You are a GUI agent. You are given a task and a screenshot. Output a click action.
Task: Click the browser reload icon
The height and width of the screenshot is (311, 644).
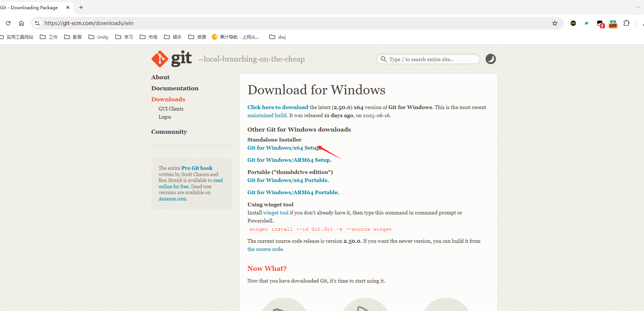click(x=8, y=23)
